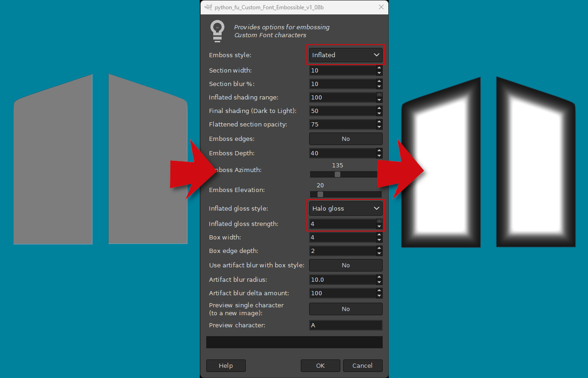Focus the Inflated gloss strength field

point(343,224)
